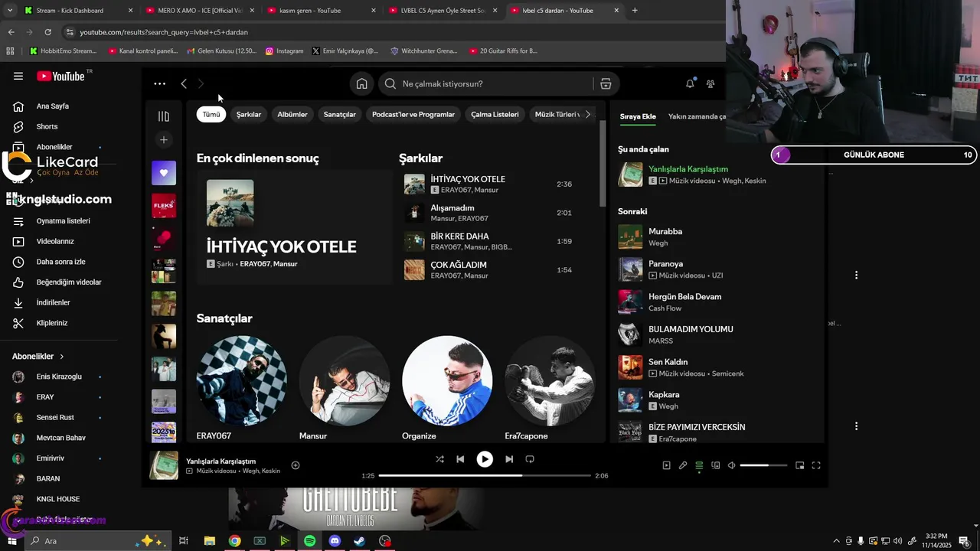Select Podcast'ler ve Programlar chip
This screenshot has height=551, width=980.
413,114
